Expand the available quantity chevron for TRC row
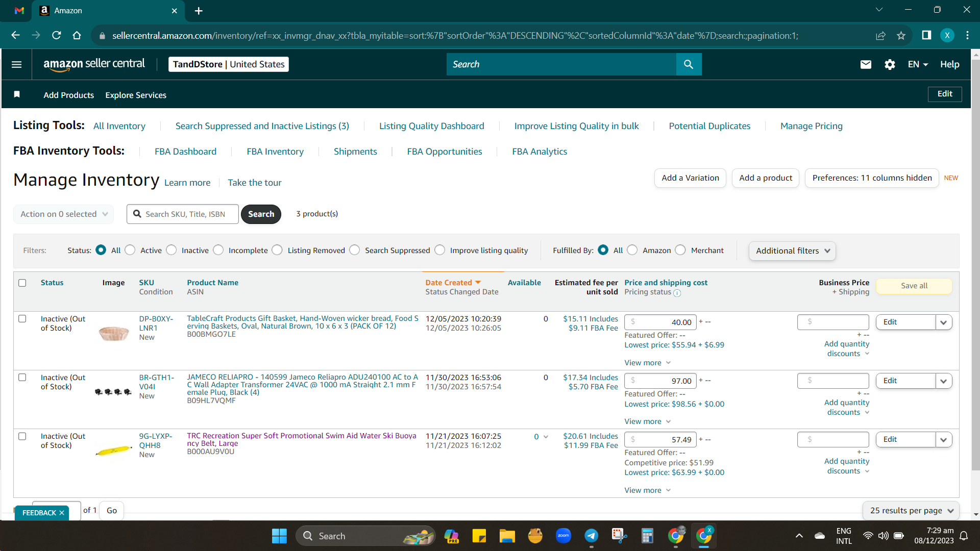 546,437
